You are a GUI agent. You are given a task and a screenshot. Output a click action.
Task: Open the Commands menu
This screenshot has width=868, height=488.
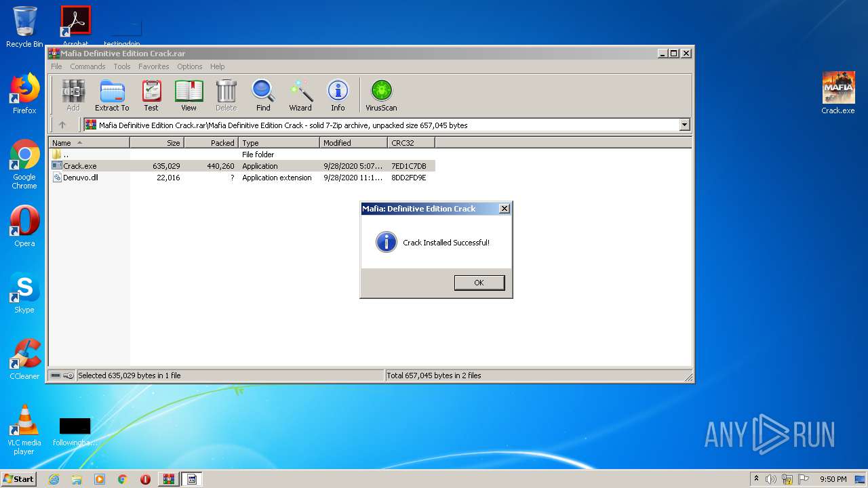tap(87, 66)
